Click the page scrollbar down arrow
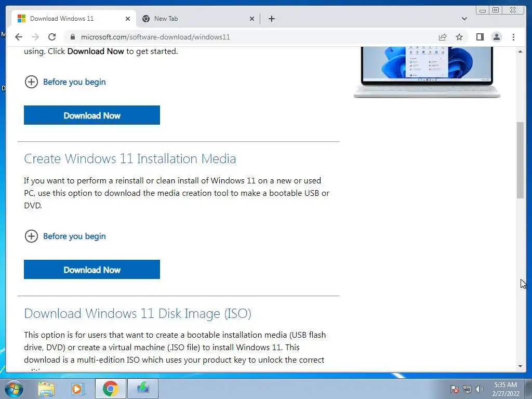The image size is (532, 399). [x=520, y=366]
